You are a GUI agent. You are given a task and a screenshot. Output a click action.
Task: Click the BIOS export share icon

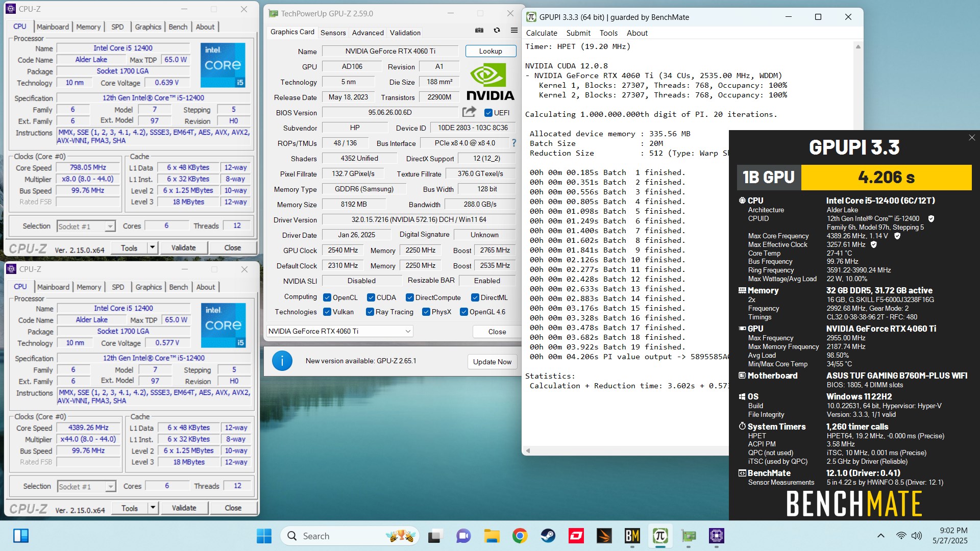click(x=469, y=112)
